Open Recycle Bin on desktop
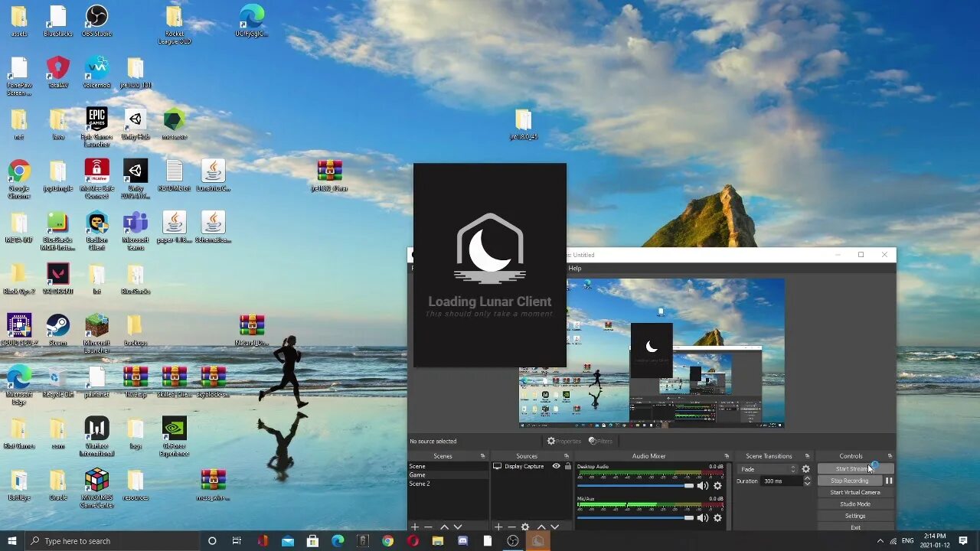This screenshot has height=551, width=980. click(x=58, y=381)
